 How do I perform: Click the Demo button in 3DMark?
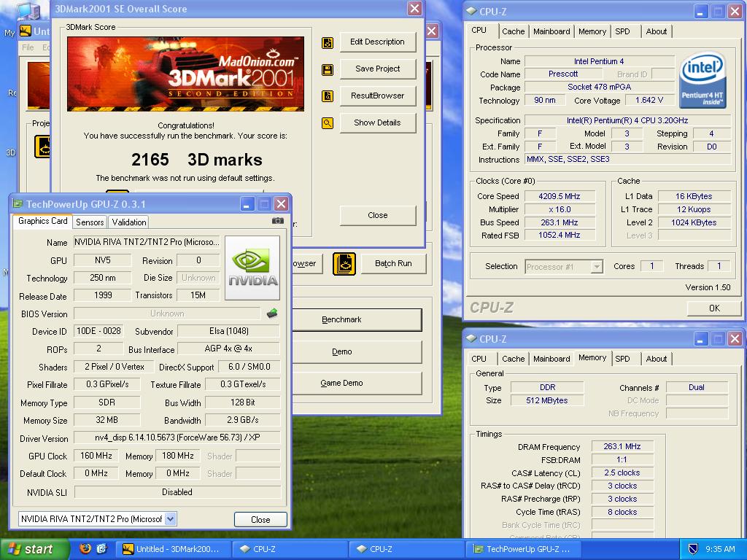pos(356,351)
